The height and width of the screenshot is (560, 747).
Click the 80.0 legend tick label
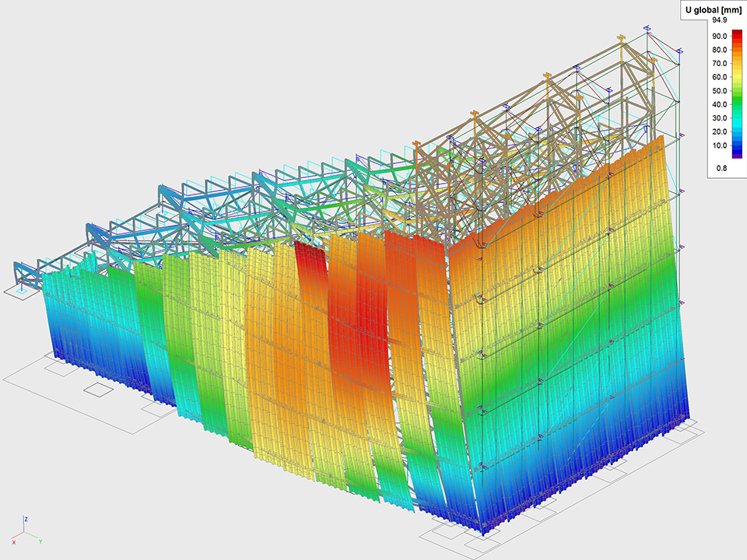(x=718, y=50)
